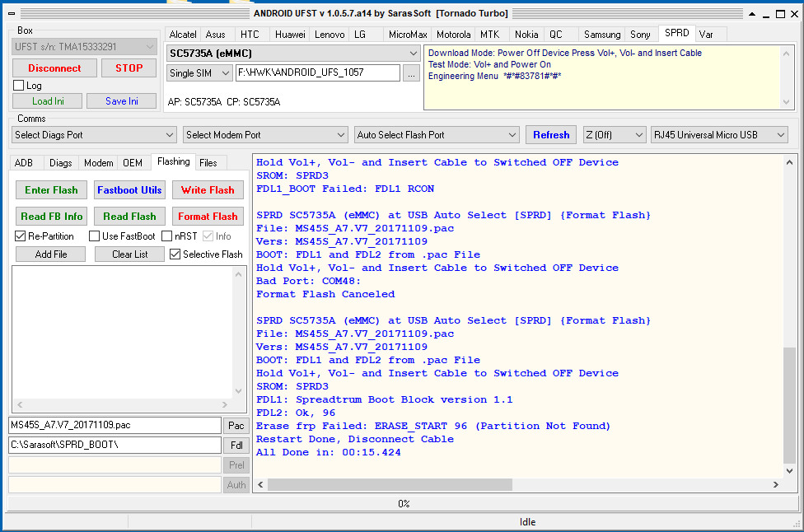Viewport: 804px width, 532px height.
Task: Open the Var tab
Action: tap(706, 35)
